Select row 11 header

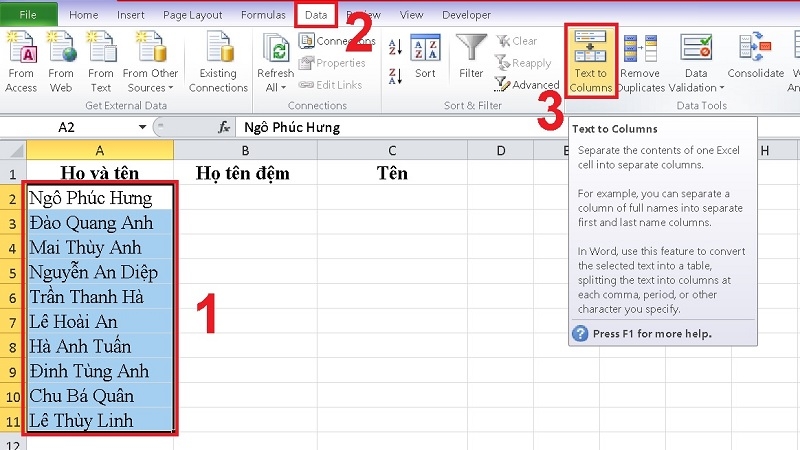(x=13, y=421)
